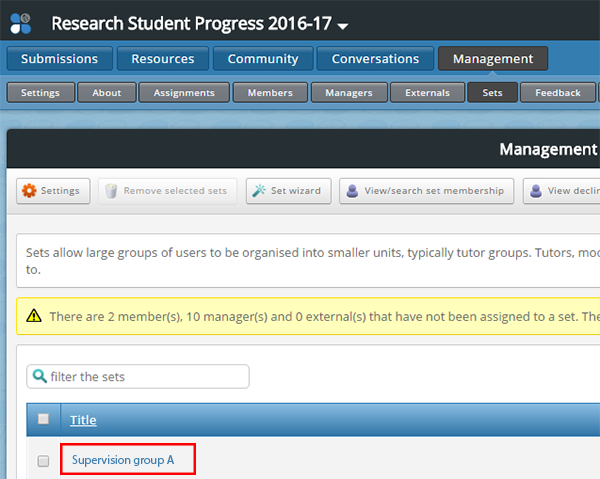Go to the Resources tab
The height and width of the screenshot is (479, 600).
click(163, 59)
